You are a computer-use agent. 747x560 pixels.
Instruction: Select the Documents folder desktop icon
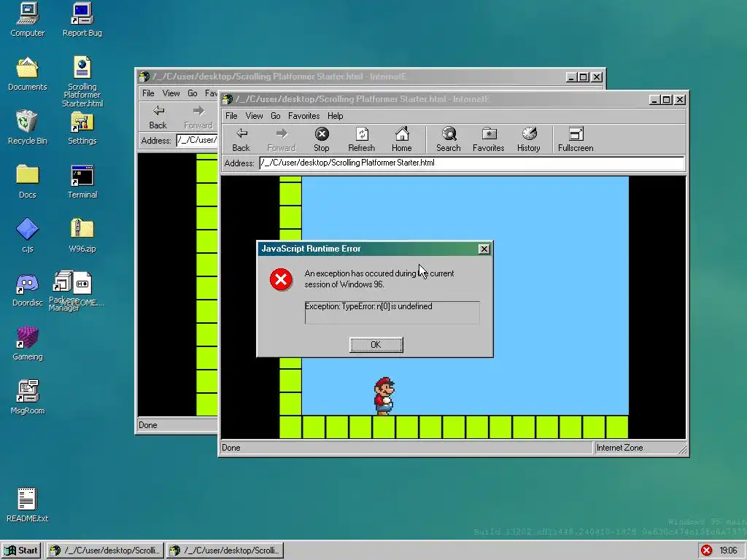[27, 74]
